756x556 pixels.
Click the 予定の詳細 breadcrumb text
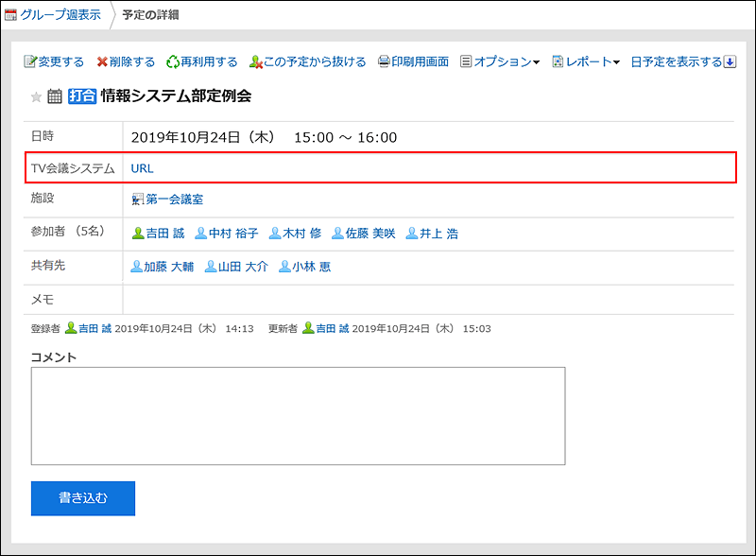coord(150,15)
